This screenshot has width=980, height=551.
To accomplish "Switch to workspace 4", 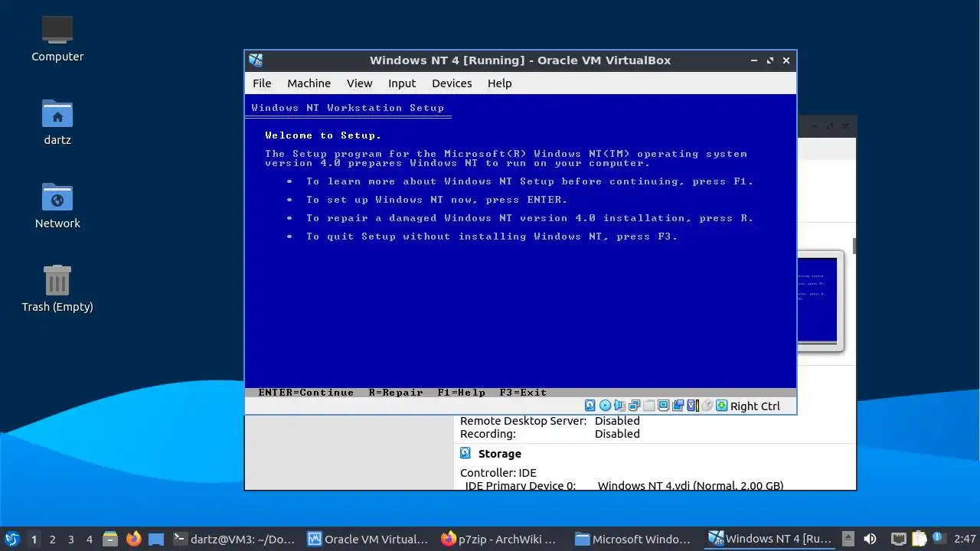I will coord(89,539).
